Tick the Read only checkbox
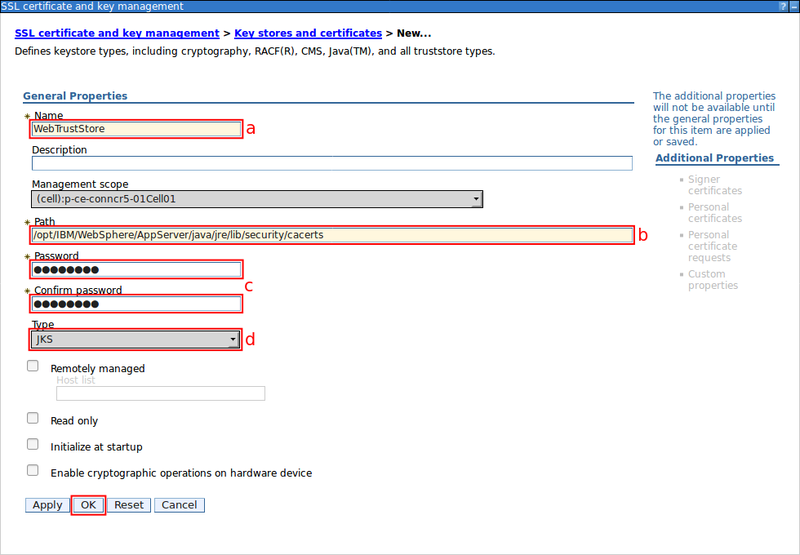The image size is (800, 555). click(x=33, y=419)
